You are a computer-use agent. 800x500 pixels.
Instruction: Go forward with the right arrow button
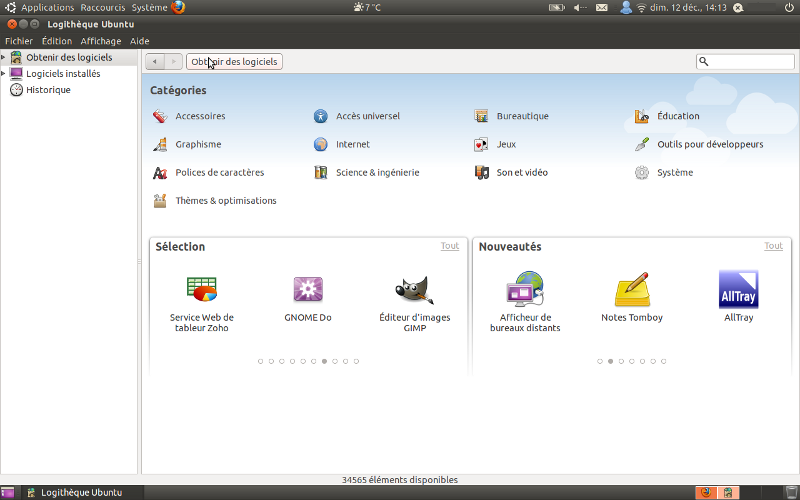pos(173,61)
